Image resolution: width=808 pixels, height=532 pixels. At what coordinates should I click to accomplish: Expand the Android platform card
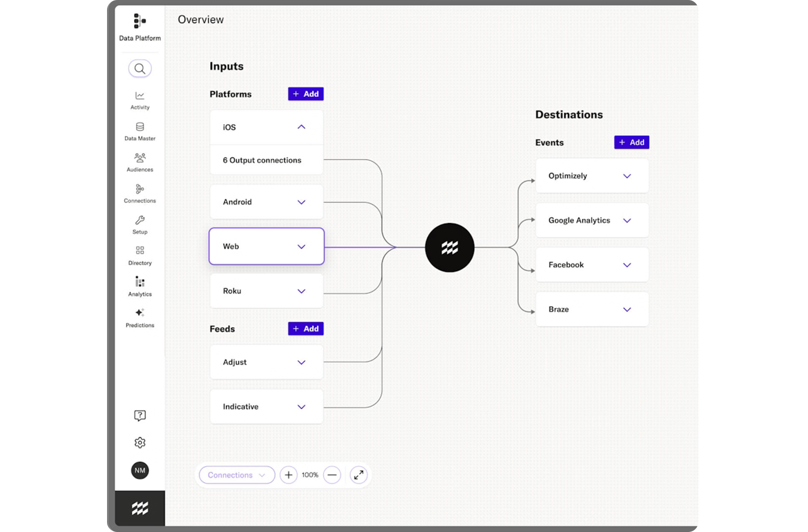coord(301,202)
